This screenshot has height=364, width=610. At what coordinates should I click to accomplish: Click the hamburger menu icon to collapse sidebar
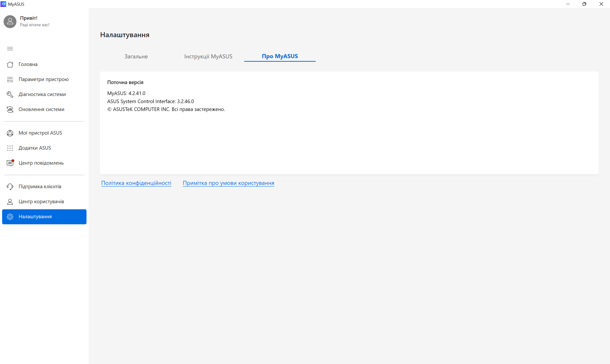pyautogui.click(x=10, y=49)
